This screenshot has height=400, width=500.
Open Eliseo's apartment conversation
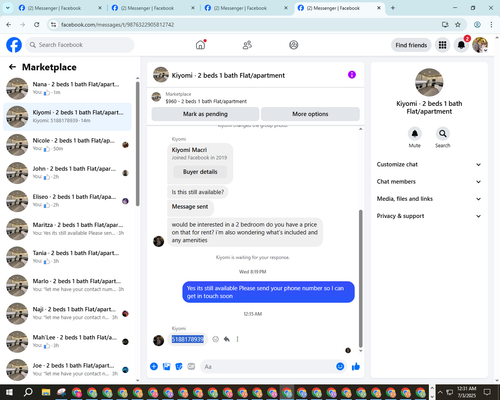pyautogui.click(x=67, y=201)
